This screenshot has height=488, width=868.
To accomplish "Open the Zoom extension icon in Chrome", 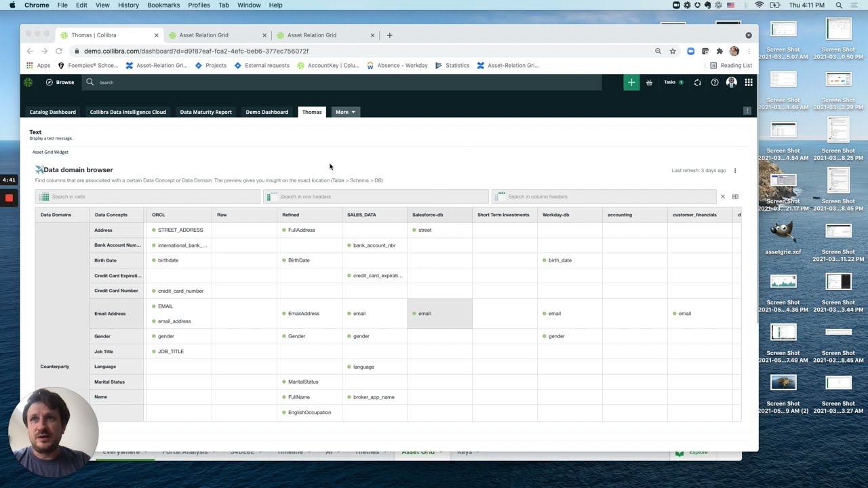I will coord(690,51).
